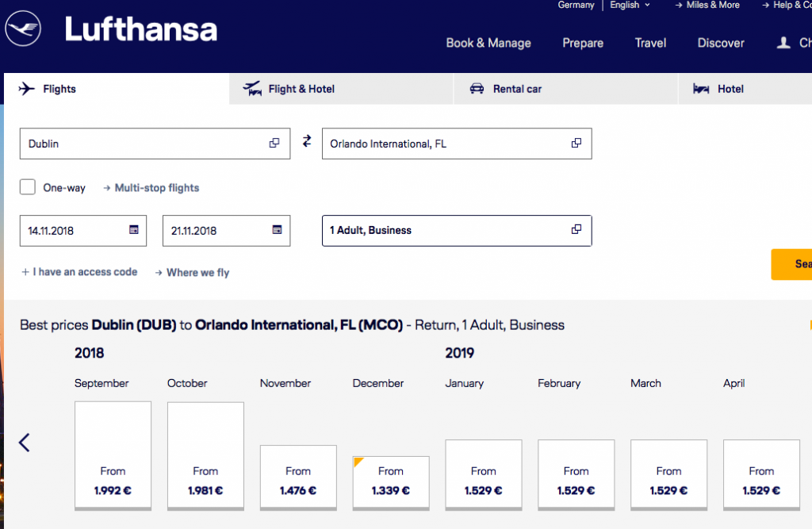Click popup icon in Dublin origin field
The width and height of the screenshot is (812, 529).
tap(274, 144)
